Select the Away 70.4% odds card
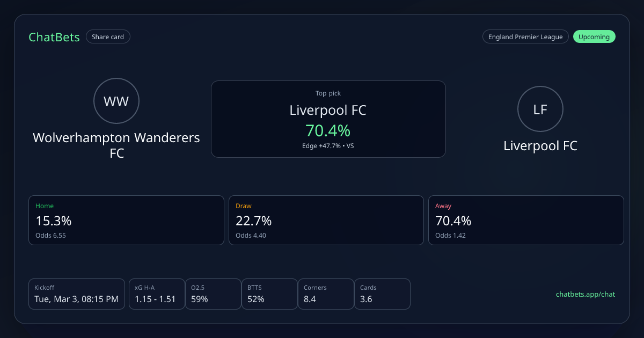Screen dimensions: 644x338 pyautogui.click(x=526, y=220)
